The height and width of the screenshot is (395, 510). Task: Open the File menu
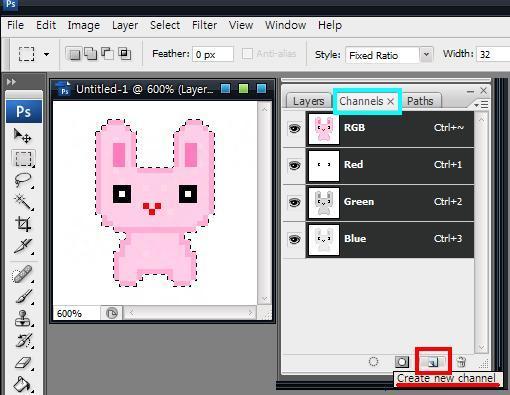15,25
